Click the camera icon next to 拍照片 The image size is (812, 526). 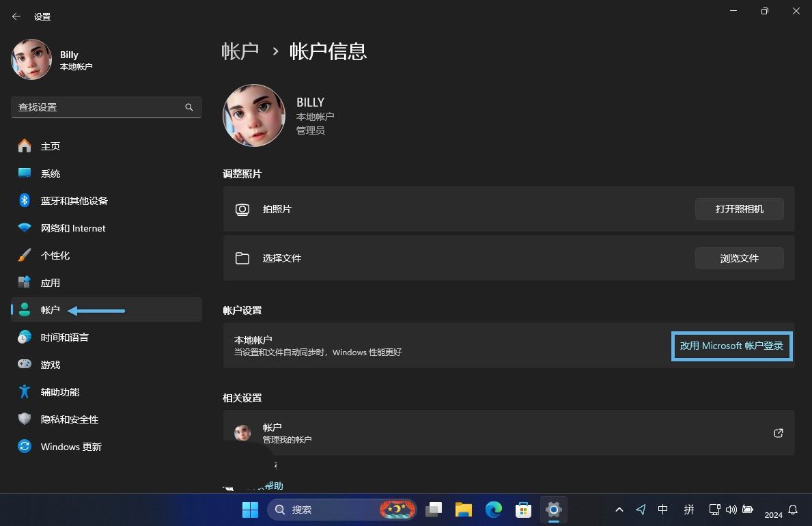(x=242, y=209)
